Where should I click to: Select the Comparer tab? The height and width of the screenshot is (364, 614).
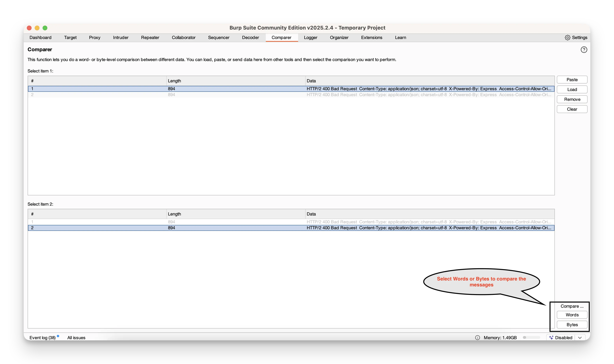[281, 38]
